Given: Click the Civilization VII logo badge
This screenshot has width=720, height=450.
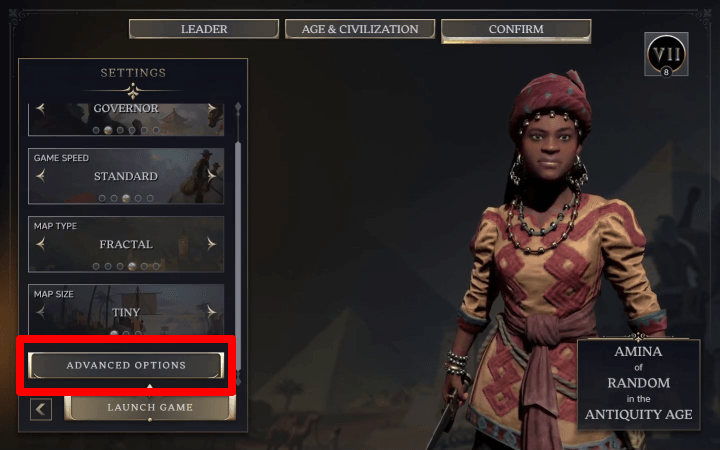Looking at the screenshot, I should click(666, 54).
